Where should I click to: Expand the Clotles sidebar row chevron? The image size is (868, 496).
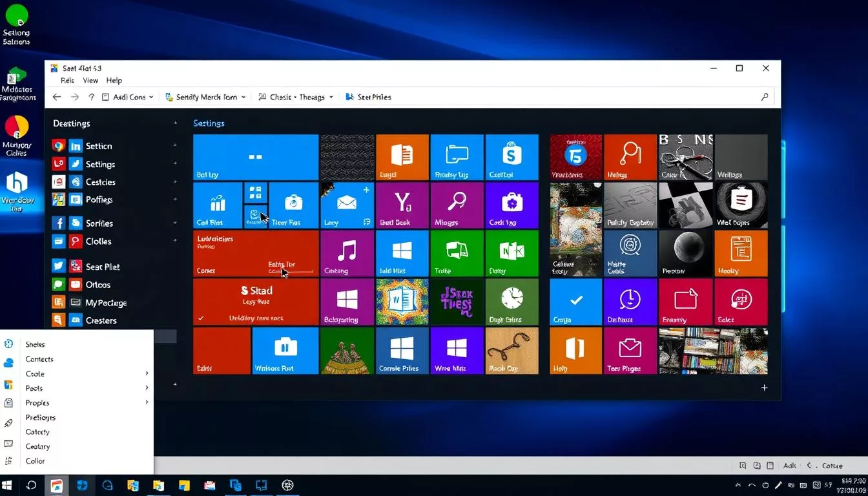175,241
